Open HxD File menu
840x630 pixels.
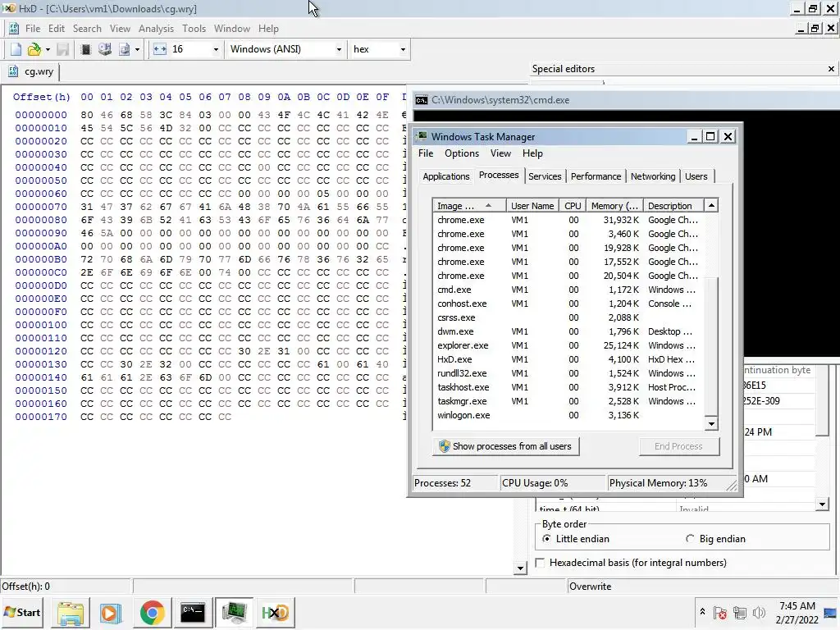[32, 29]
